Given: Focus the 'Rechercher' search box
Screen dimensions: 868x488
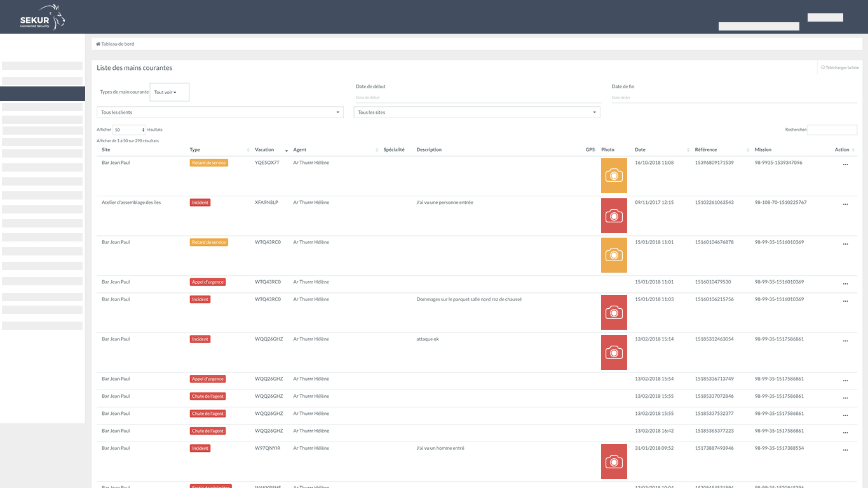Looking at the screenshot, I should click(832, 130).
